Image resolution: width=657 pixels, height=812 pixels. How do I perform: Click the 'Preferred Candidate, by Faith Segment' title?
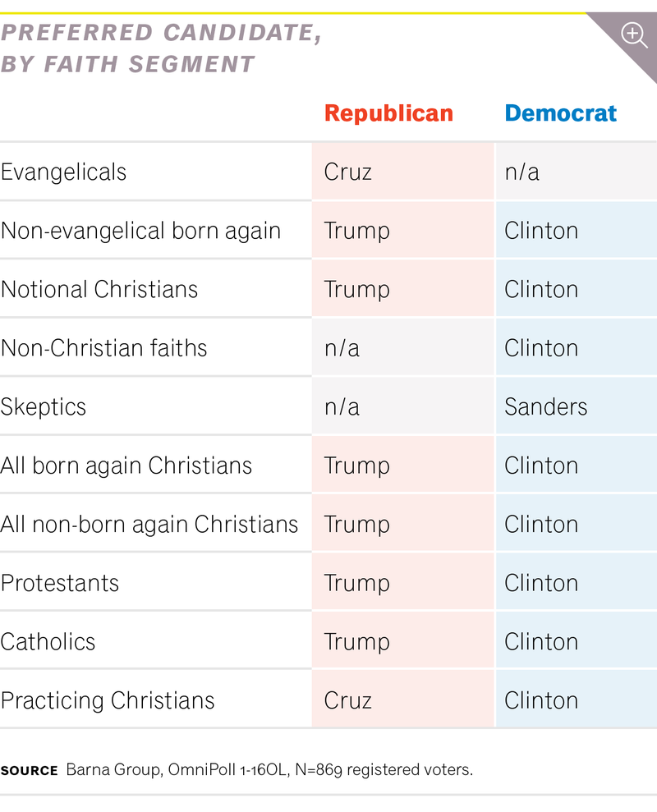pos(160,48)
